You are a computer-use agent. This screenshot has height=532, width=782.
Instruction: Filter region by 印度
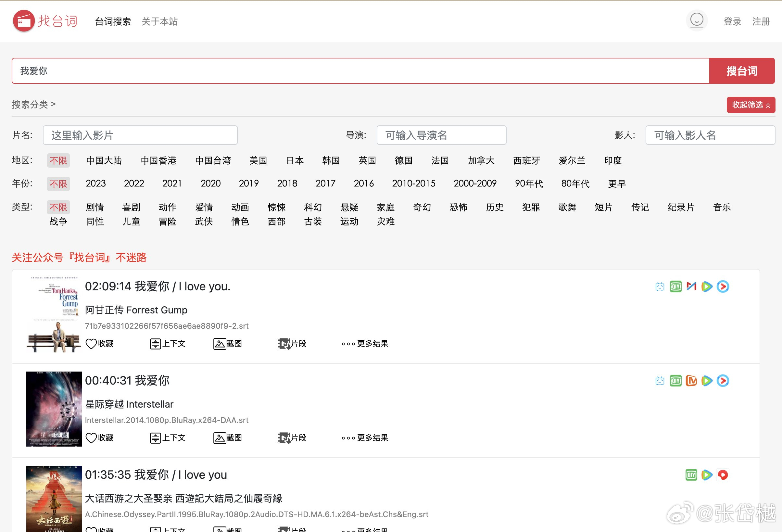[613, 160]
